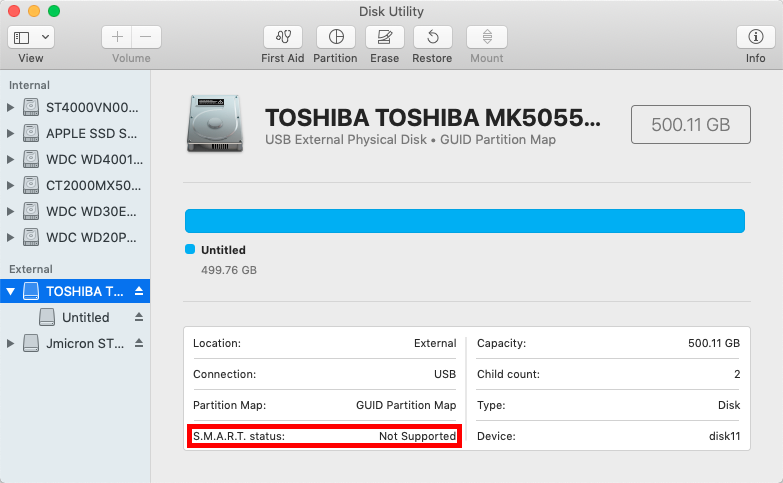Eject the TOSHIBA external disk
This screenshot has width=783, height=483.
(139, 291)
